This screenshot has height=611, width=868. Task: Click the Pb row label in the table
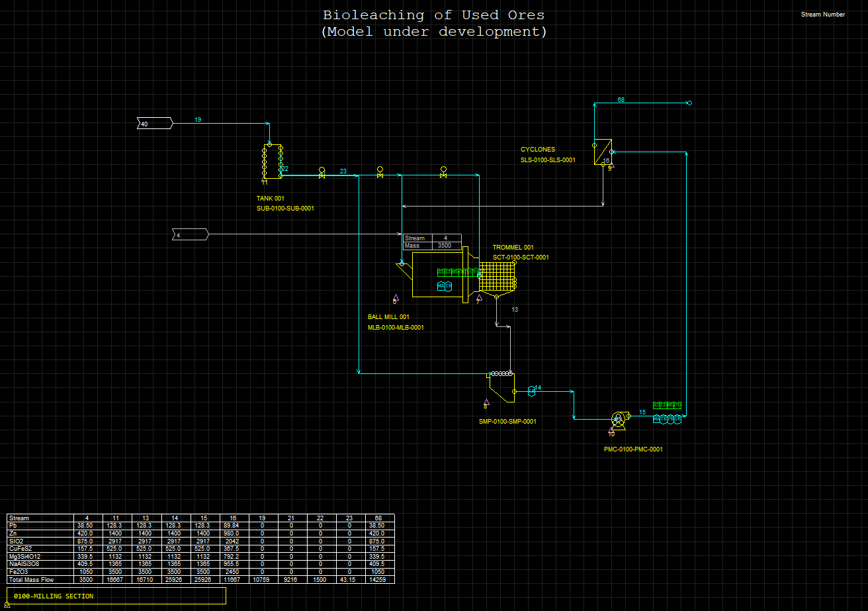(39, 526)
